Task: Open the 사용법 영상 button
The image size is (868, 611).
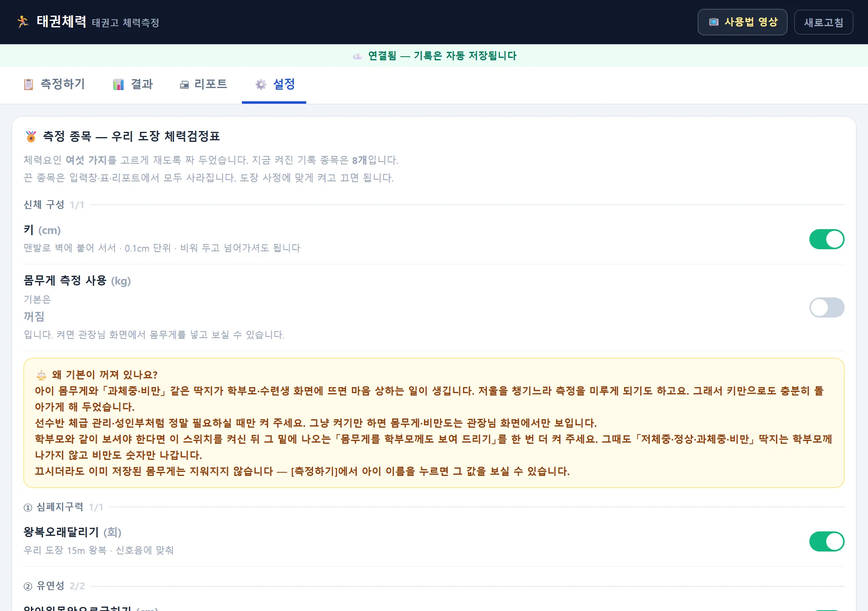Action: click(742, 22)
